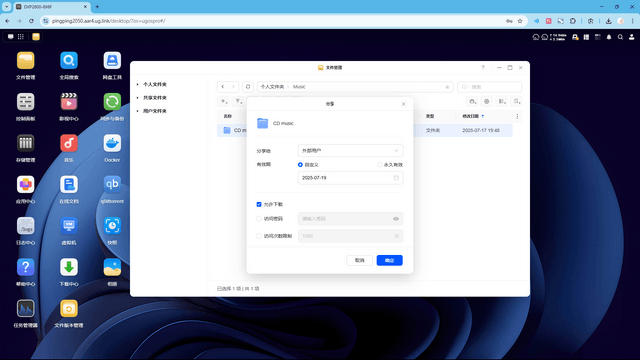The width and height of the screenshot is (640, 360).
Task: Open the 分享给 share-to dropdown
Action: point(351,151)
